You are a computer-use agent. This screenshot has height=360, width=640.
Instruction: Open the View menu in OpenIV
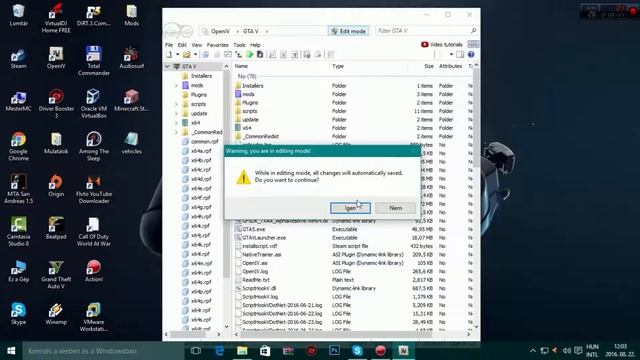click(x=197, y=45)
